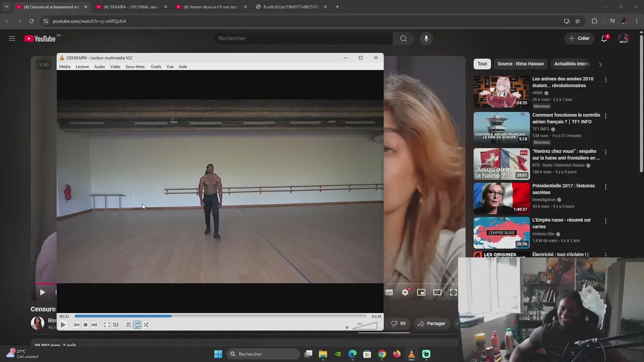Adjust VLC volume slider
Viewport: 644px width, 362px height.
point(365,325)
